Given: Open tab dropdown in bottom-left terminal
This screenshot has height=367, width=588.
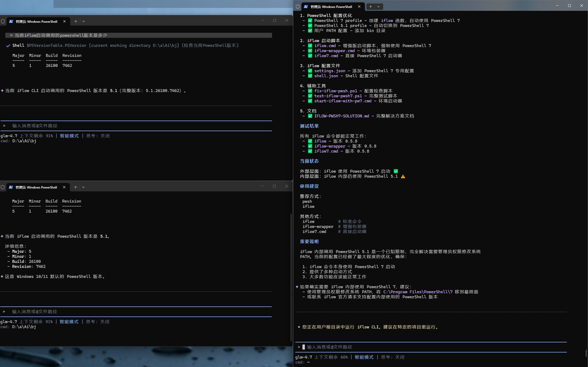Looking at the screenshot, I should (83, 187).
